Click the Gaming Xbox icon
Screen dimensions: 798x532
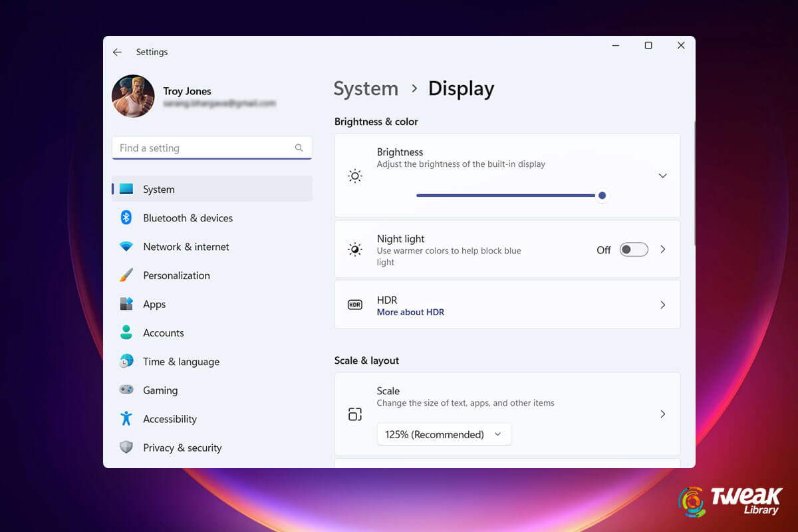click(126, 390)
